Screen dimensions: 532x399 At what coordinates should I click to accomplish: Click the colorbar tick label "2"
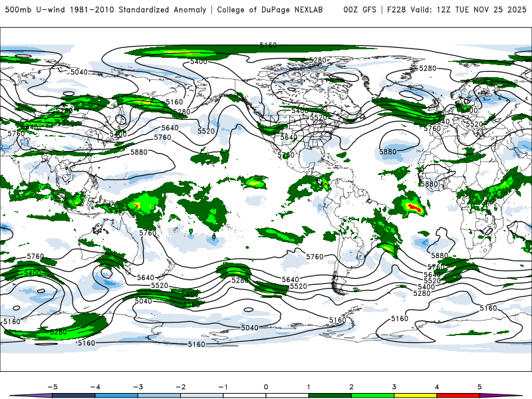click(x=351, y=387)
